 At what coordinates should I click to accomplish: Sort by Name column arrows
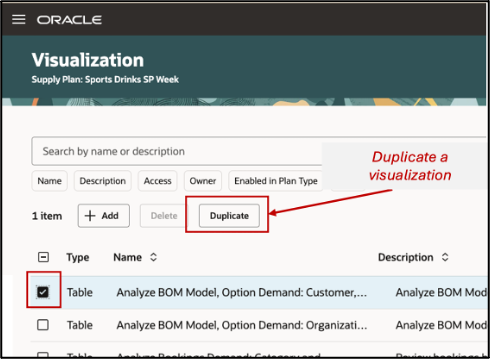point(153,257)
